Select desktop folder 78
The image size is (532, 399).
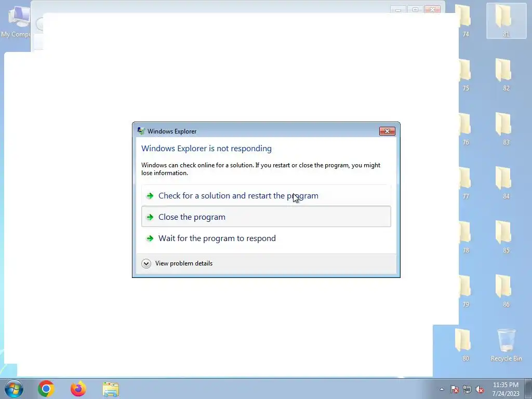coord(465,236)
